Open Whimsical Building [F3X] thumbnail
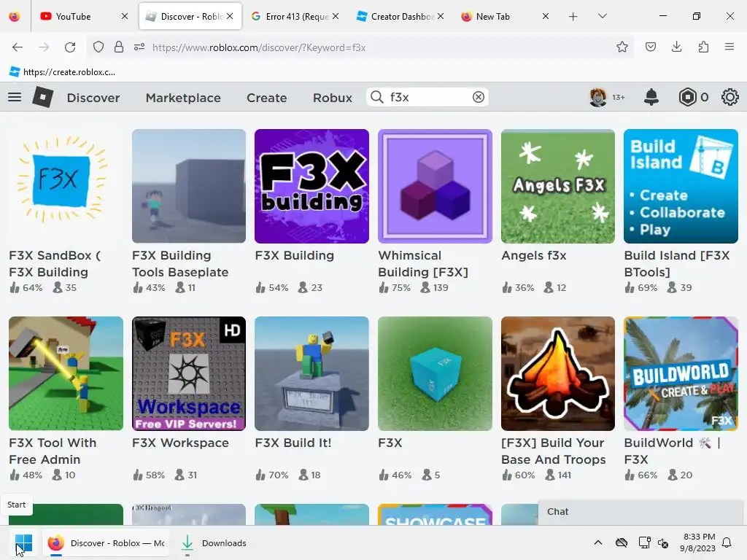 [435, 186]
